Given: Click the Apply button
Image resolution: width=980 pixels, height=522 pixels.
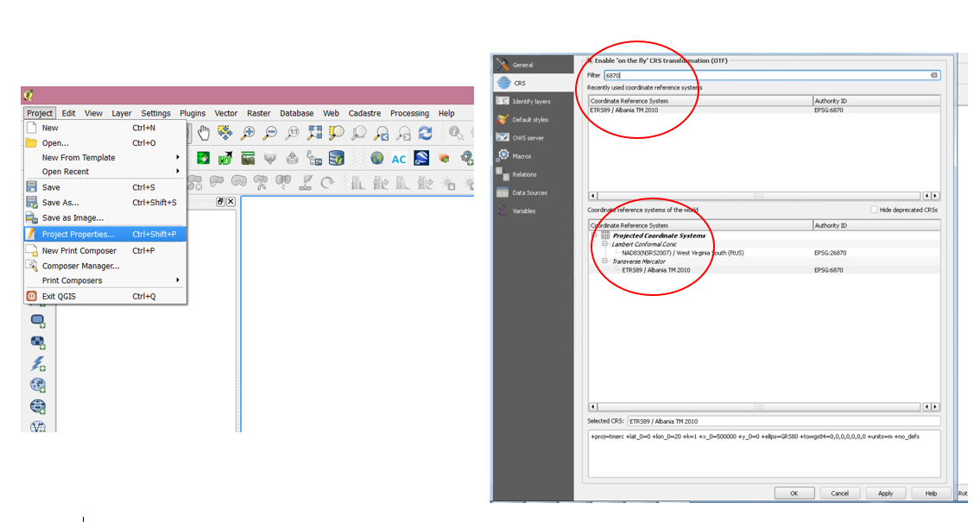Looking at the screenshot, I should 885,494.
